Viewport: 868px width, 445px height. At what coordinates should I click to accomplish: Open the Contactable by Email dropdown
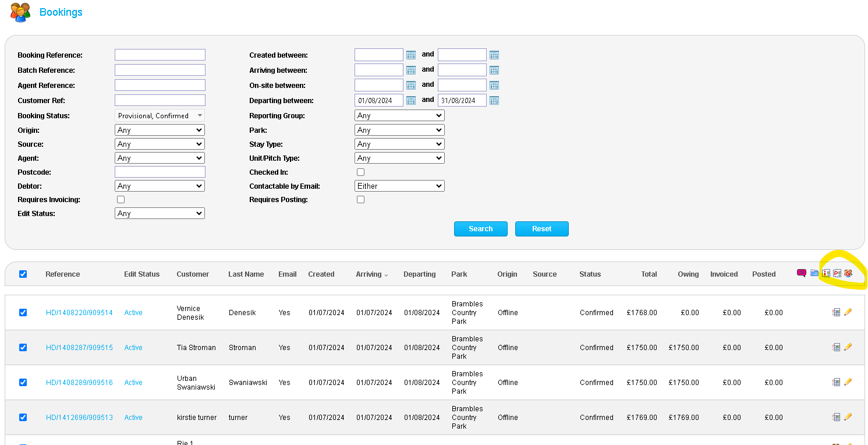click(x=399, y=186)
